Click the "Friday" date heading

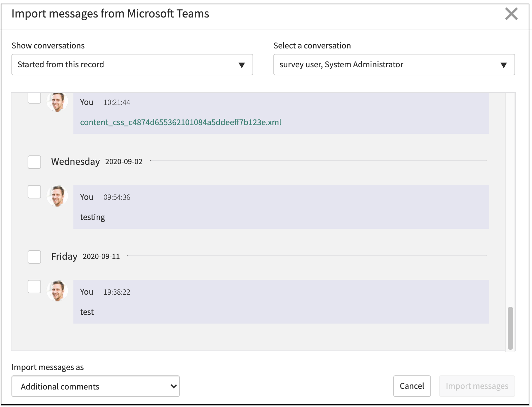(64, 257)
